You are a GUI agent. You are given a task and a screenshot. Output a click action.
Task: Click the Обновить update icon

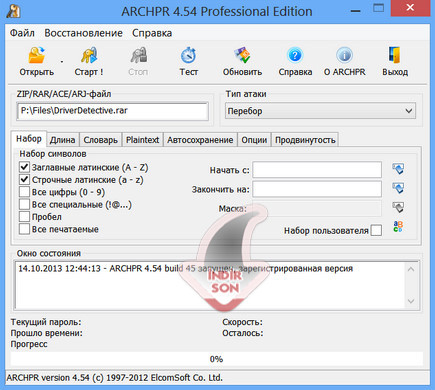point(242,55)
